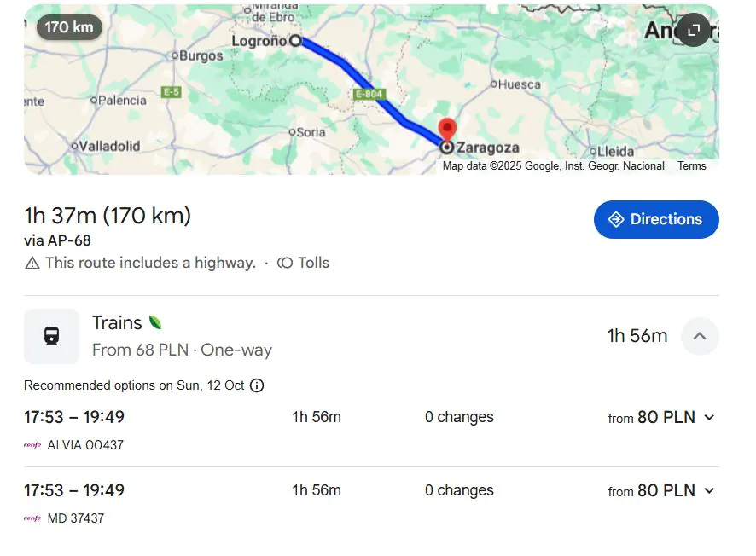Click the Renfe logo for ALVIA 00437
Image resolution: width=756 pixels, height=556 pixels.
tap(32, 445)
